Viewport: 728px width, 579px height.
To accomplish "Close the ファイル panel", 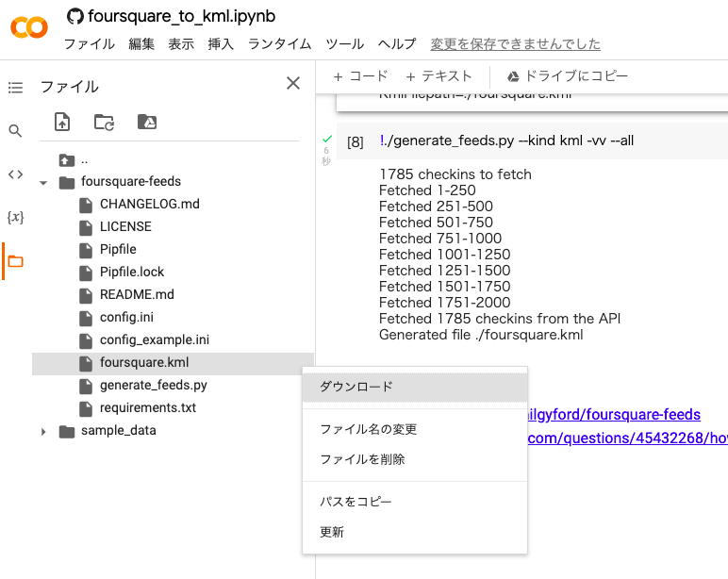I will 293,83.
